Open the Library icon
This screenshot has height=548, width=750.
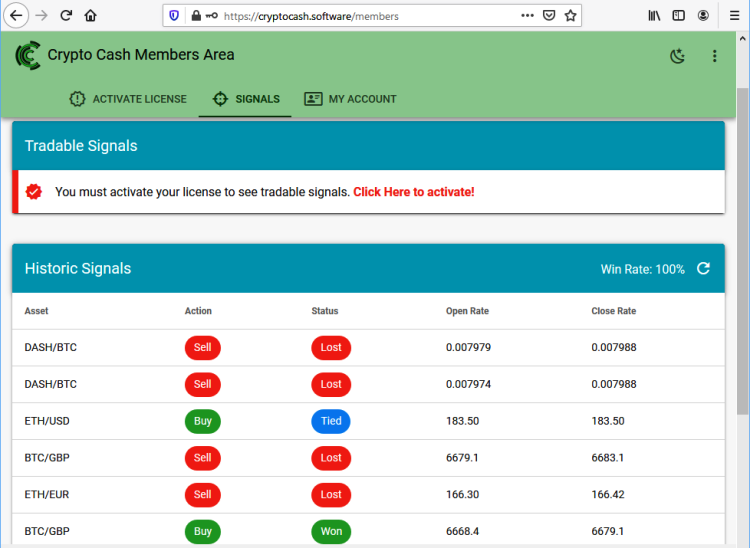(654, 16)
